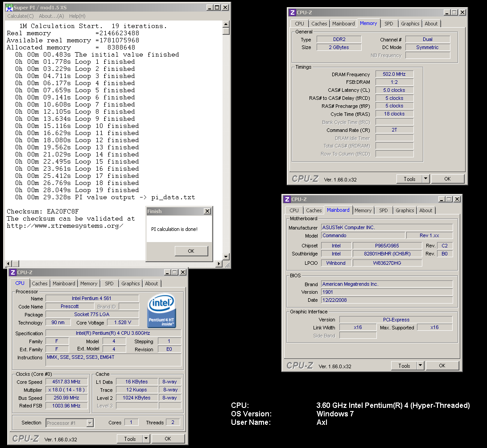Click the P965/G965 chipset value

point(387,246)
